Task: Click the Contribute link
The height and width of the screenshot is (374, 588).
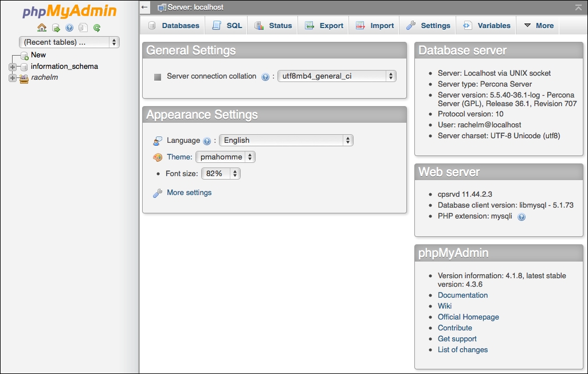Action: point(455,328)
